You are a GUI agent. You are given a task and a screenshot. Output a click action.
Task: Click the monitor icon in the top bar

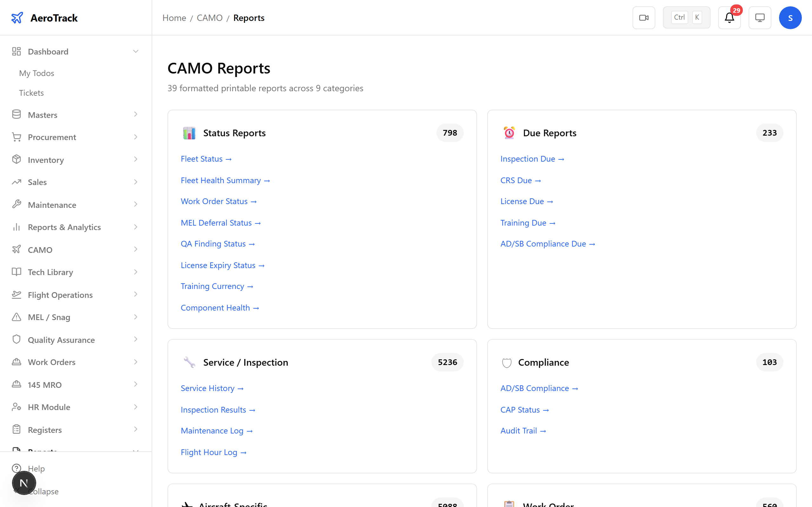coord(760,17)
